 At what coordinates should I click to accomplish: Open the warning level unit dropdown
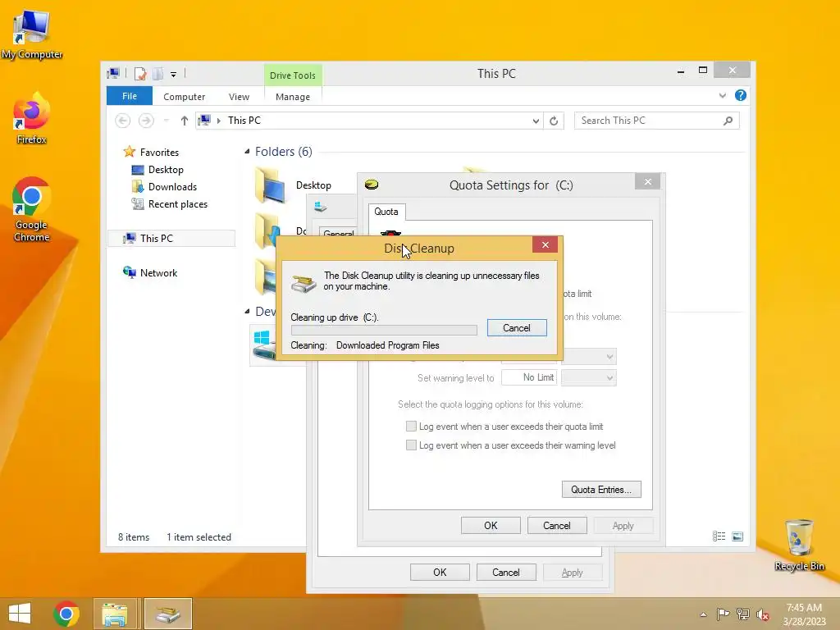point(589,377)
